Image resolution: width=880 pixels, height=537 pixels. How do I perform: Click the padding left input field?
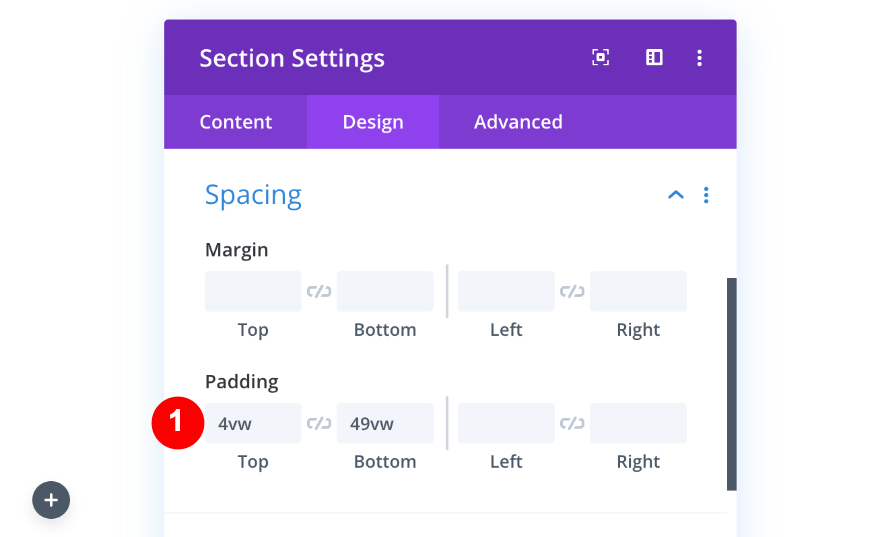click(x=506, y=424)
